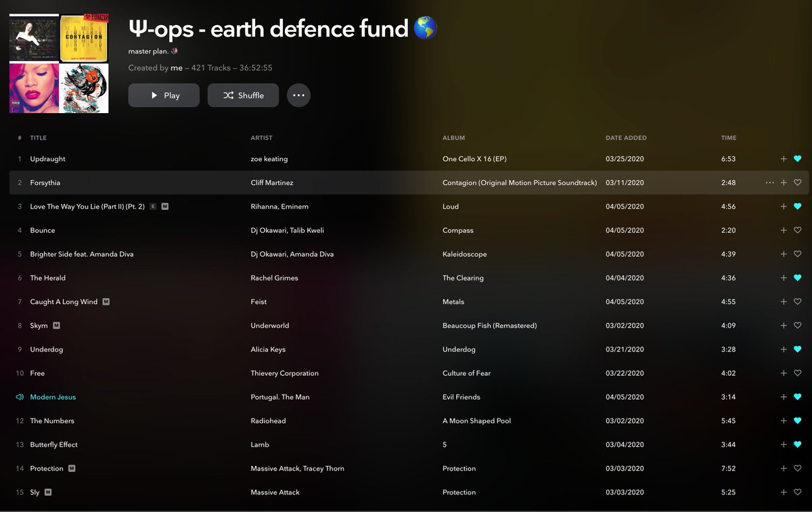Open the playlist creator 'me' link
Screen dimensions: 812x512
pyautogui.click(x=177, y=68)
